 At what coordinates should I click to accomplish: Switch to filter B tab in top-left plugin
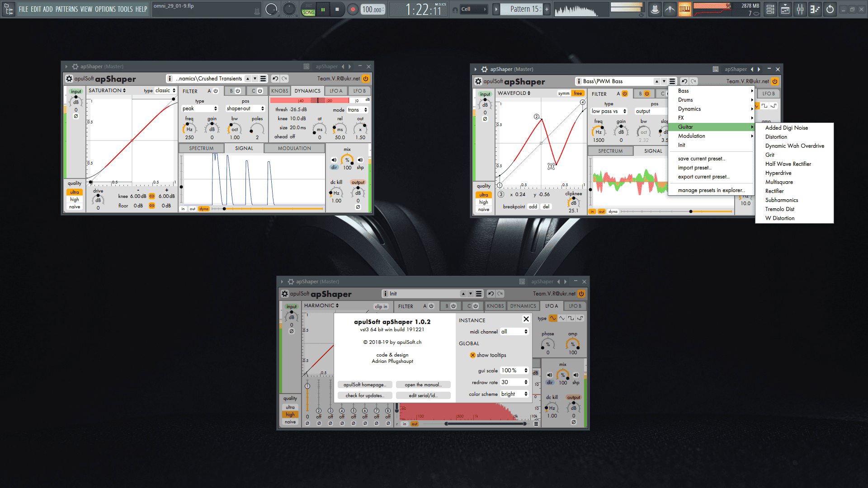[x=235, y=91]
